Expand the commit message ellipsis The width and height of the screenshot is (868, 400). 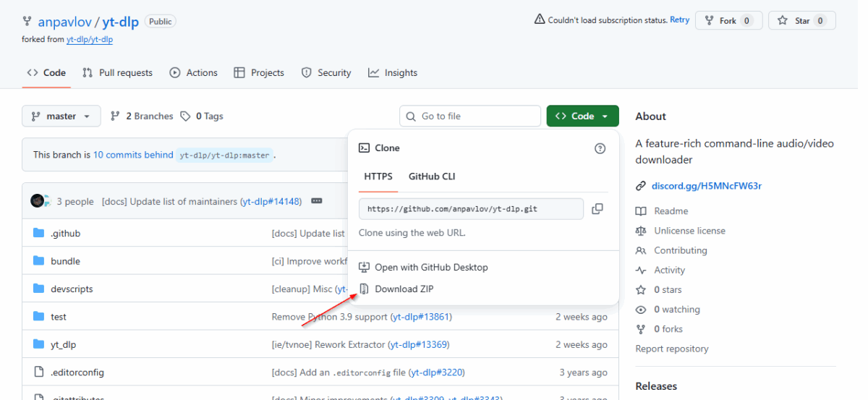[316, 201]
